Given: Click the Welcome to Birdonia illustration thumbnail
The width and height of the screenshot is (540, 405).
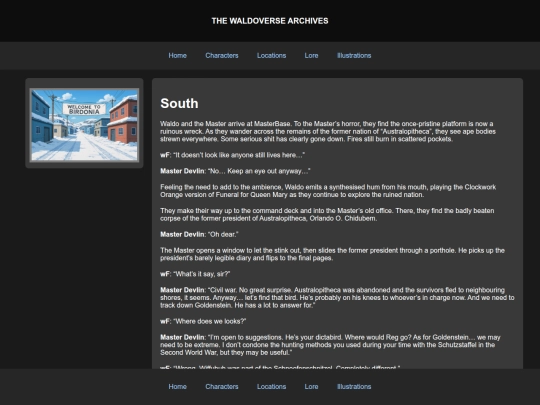Looking at the screenshot, I should (84, 125).
